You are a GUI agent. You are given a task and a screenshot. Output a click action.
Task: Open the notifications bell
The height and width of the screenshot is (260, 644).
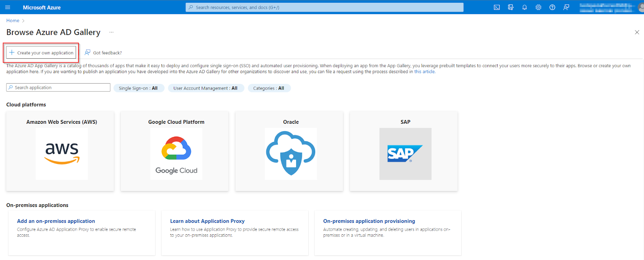click(x=524, y=7)
